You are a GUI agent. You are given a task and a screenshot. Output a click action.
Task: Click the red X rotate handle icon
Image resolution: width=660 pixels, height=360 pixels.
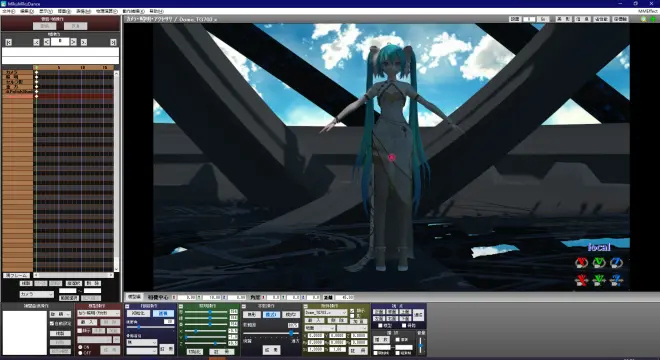click(581, 263)
